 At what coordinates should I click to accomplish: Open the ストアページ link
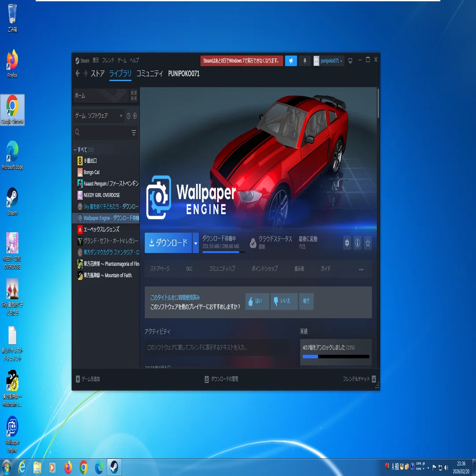(160, 269)
